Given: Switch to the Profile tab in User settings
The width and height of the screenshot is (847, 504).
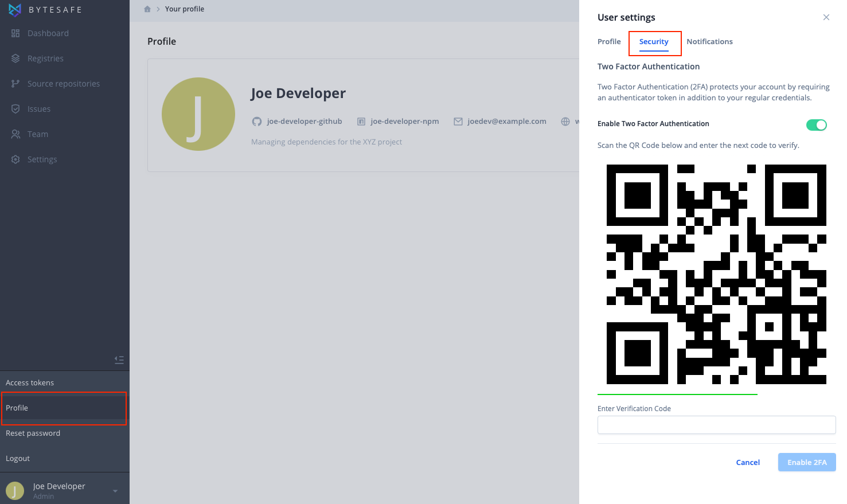Looking at the screenshot, I should 609,42.
